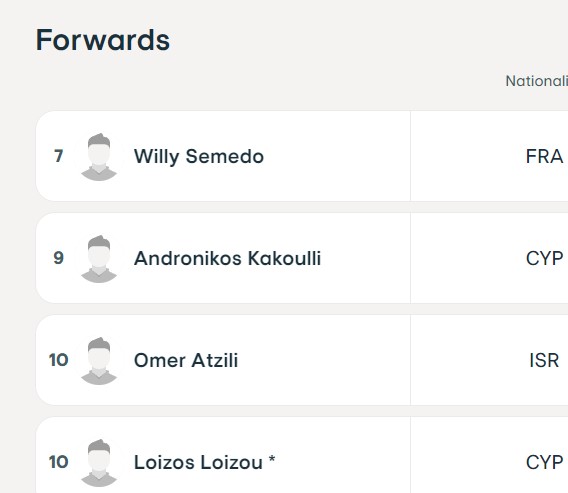This screenshot has height=493, width=568.
Task: Click the asterisk next to Loizos Loizou
Action: [272, 459]
